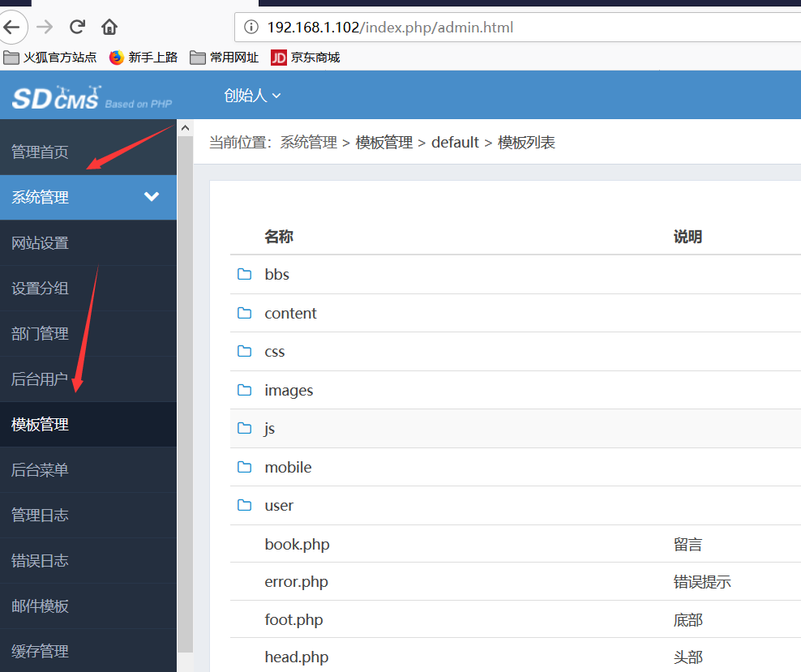Image resolution: width=801 pixels, height=672 pixels.
Task: Open the error.php template file
Action: 296,582
